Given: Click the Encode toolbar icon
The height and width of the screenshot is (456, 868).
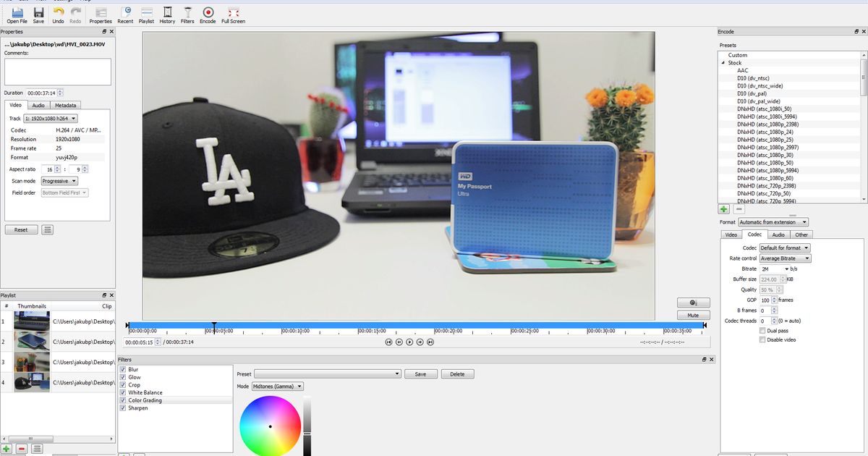Looking at the screenshot, I should click(208, 13).
